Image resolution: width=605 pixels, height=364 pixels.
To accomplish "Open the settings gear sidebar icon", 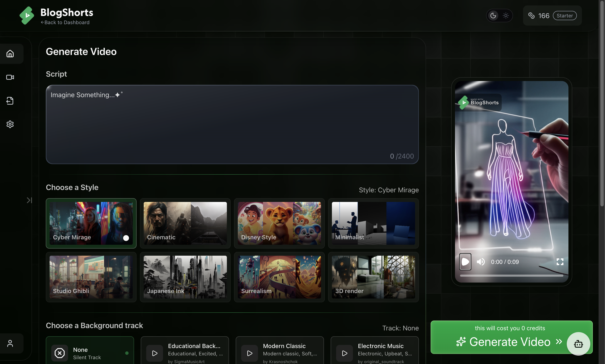I will pyautogui.click(x=10, y=124).
